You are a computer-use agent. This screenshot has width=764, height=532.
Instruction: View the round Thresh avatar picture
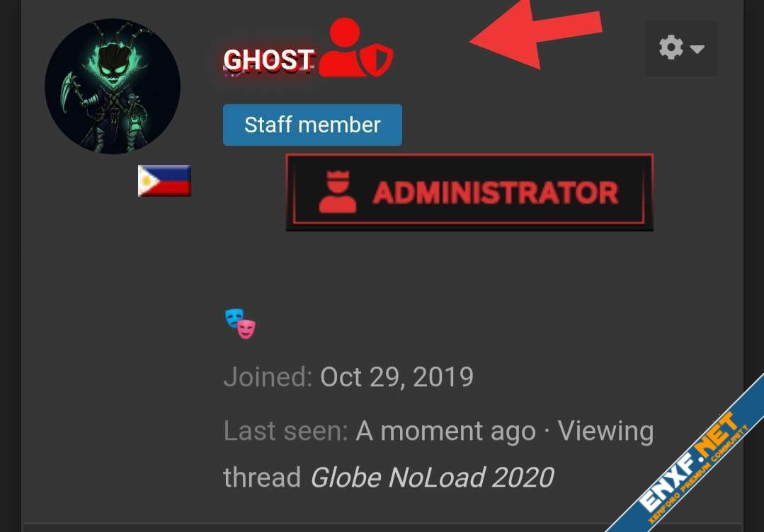coord(113,86)
